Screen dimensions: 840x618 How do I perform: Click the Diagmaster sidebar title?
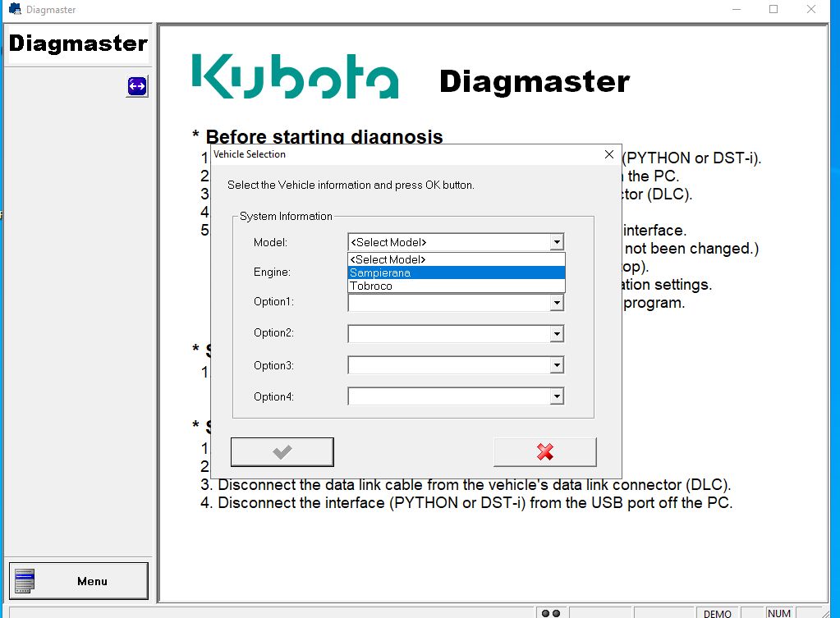click(78, 43)
